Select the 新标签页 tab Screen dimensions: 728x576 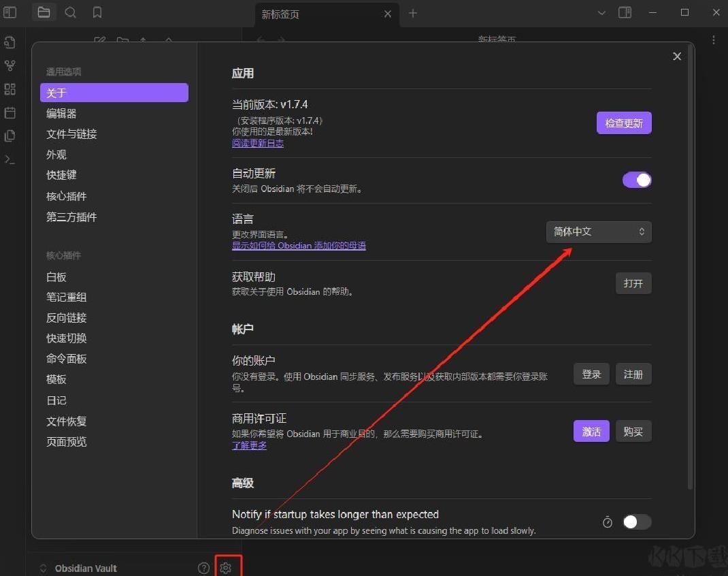click(327, 14)
